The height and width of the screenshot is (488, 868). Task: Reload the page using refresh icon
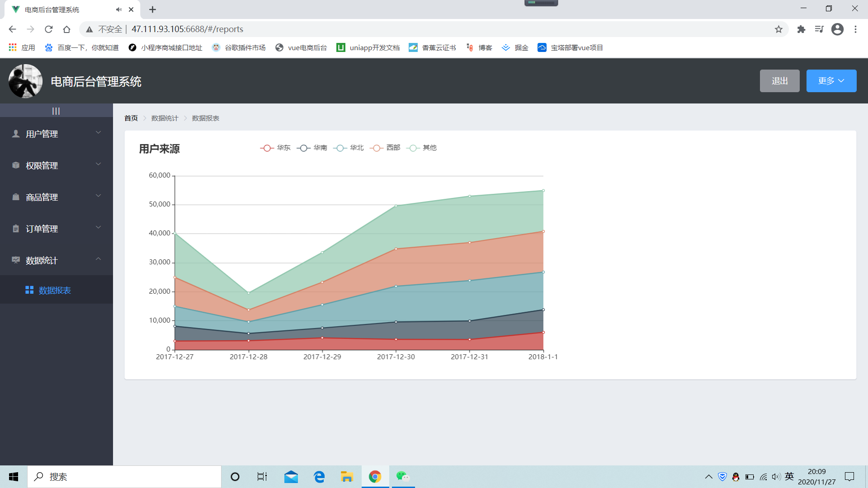tap(48, 29)
